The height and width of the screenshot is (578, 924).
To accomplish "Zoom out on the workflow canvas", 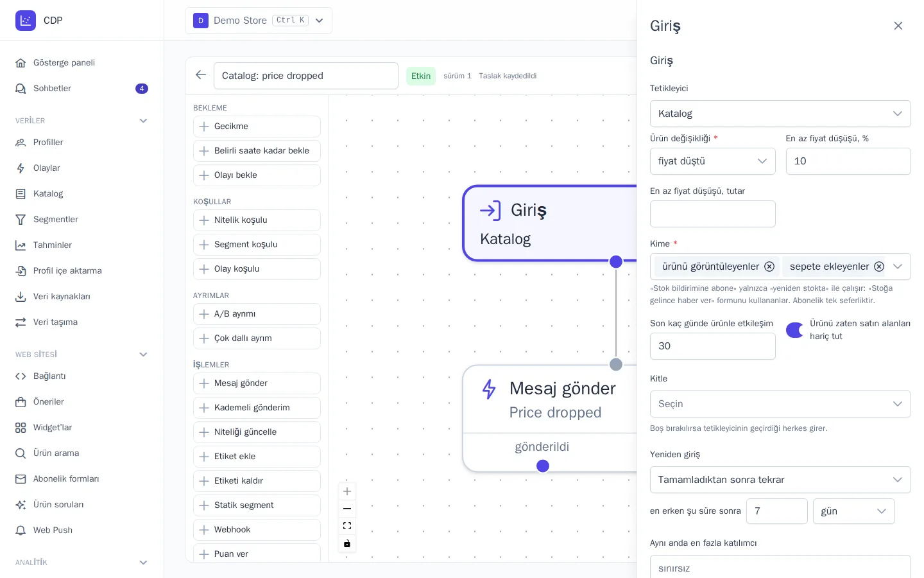I will click(x=347, y=509).
